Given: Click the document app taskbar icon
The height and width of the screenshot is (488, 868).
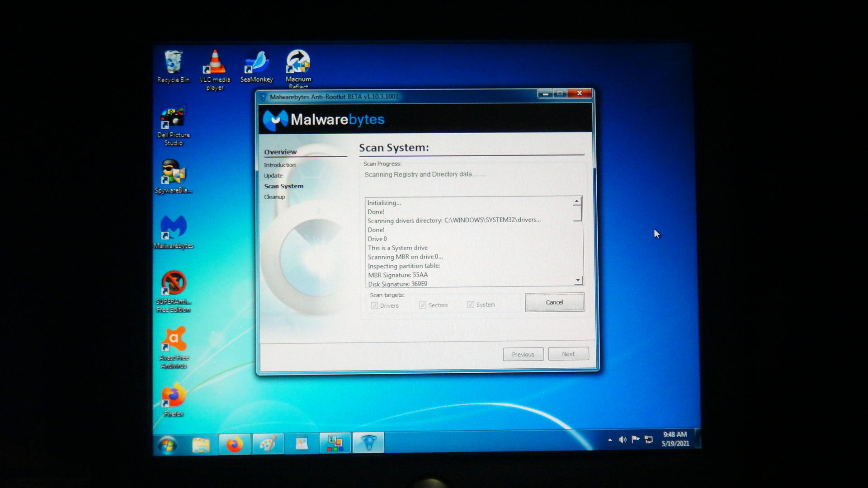Looking at the screenshot, I should tap(302, 443).
